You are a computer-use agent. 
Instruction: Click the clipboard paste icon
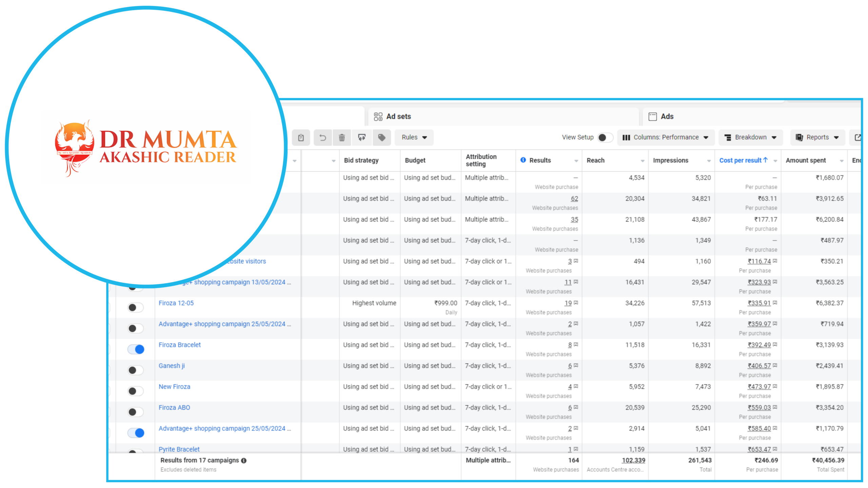[x=301, y=138]
